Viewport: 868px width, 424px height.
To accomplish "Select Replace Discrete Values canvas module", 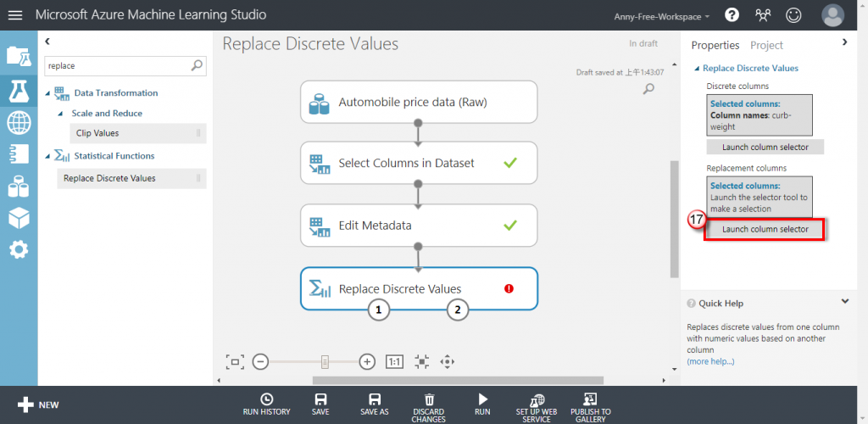I will (x=419, y=288).
